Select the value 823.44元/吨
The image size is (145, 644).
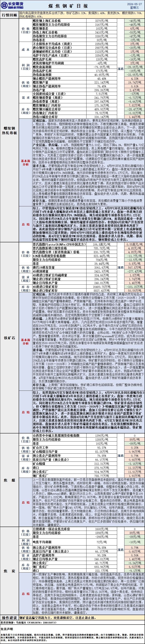point(102,256)
